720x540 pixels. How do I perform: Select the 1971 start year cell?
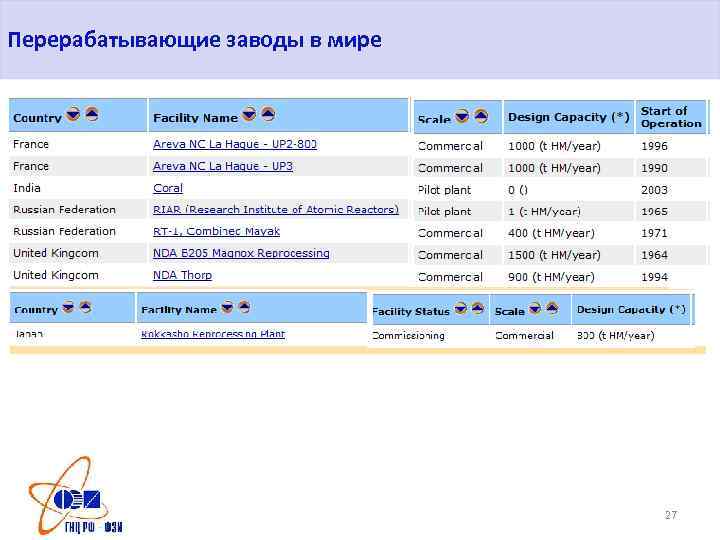[654, 233]
